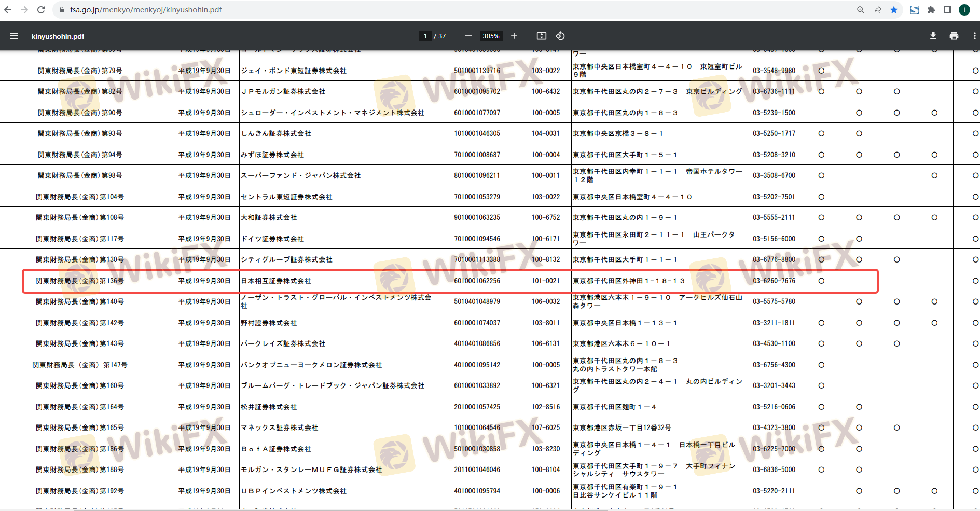Open the browser side panel
The image size is (980, 511).
click(x=947, y=10)
